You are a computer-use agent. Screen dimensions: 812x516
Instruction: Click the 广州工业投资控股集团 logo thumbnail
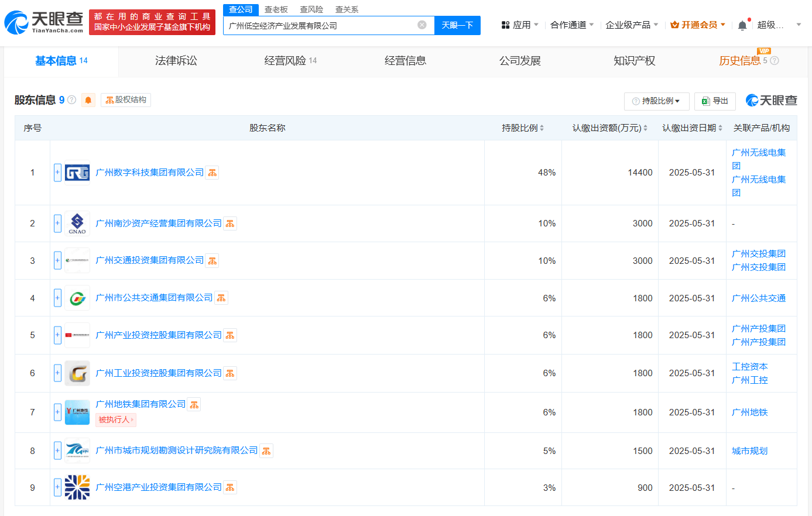click(77, 373)
